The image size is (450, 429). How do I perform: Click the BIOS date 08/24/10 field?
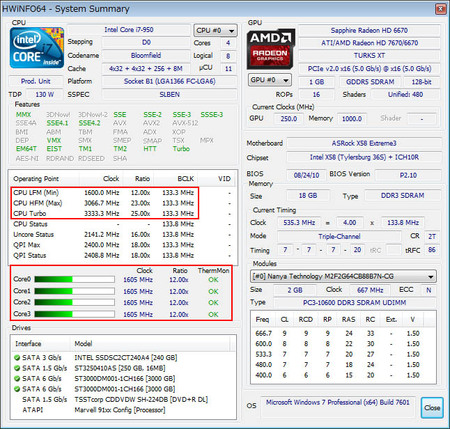pyautogui.click(x=306, y=175)
